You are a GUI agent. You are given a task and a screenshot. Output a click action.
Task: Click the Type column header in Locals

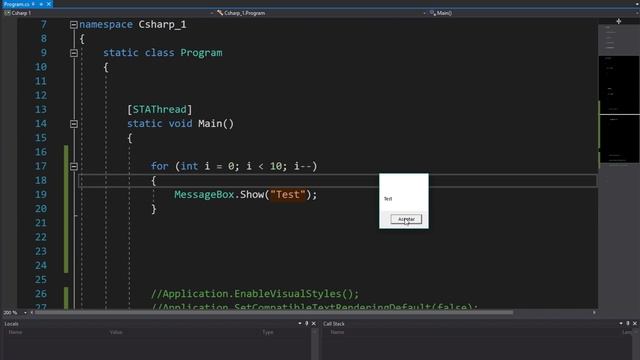pos(268,332)
